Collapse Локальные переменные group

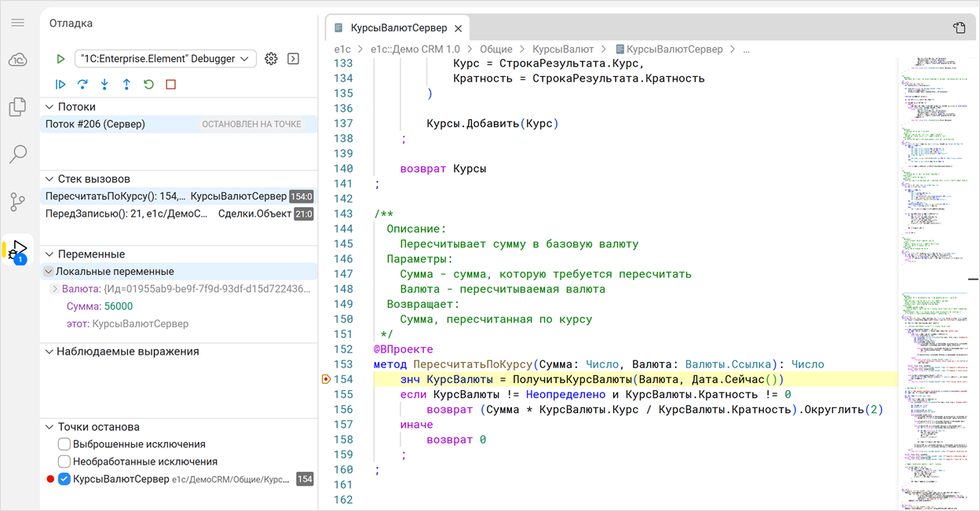coord(48,272)
